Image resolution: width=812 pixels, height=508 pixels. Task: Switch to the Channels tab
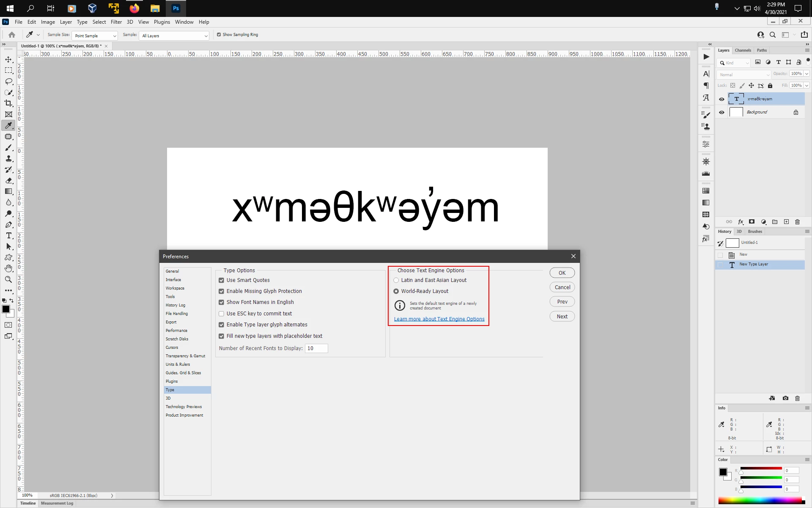[x=743, y=50]
